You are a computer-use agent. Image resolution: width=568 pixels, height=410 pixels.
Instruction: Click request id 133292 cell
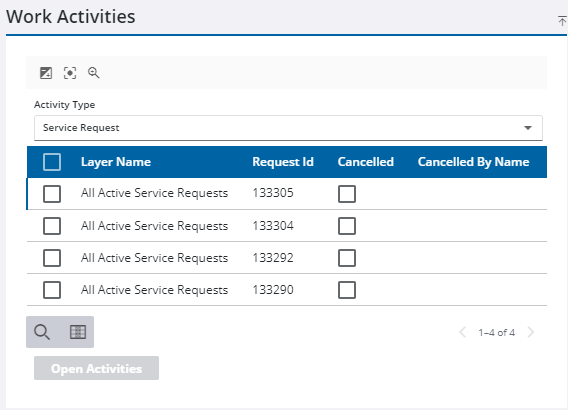(273, 258)
